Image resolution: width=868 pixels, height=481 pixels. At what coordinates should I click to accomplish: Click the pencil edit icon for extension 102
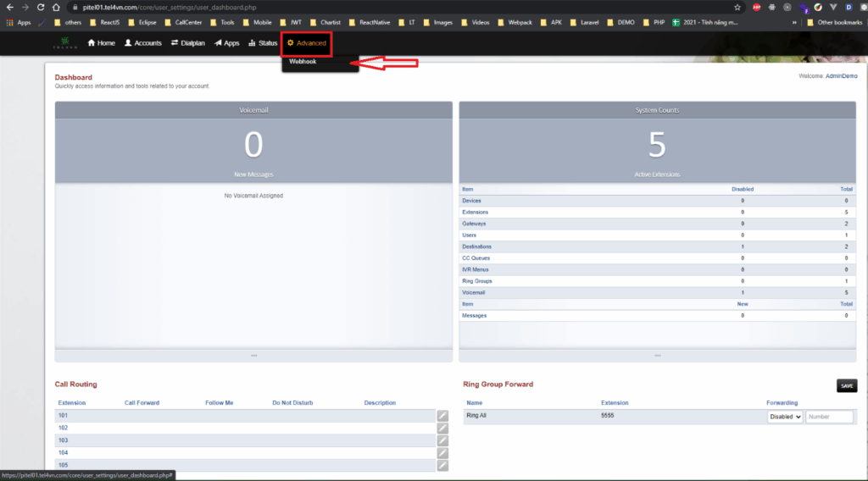point(442,428)
